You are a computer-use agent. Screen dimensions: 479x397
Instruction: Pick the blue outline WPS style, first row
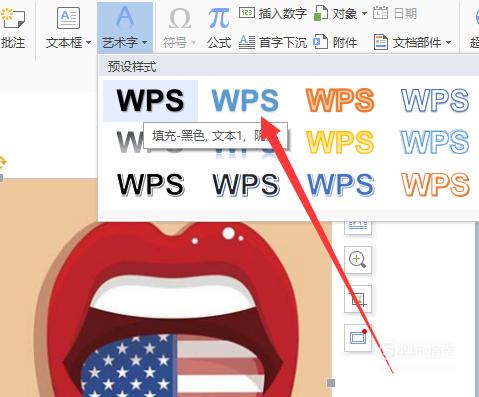click(x=435, y=100)
